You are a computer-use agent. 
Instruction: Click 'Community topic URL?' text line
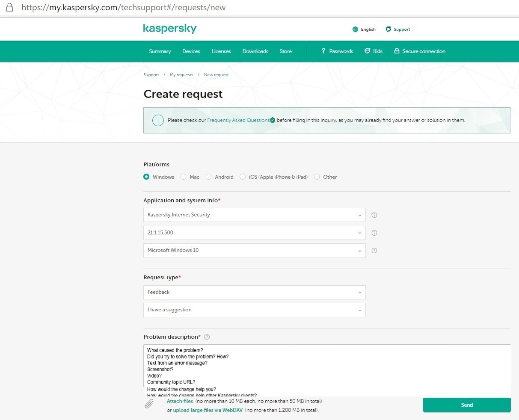pyautogui.click(x=171, y=382)
